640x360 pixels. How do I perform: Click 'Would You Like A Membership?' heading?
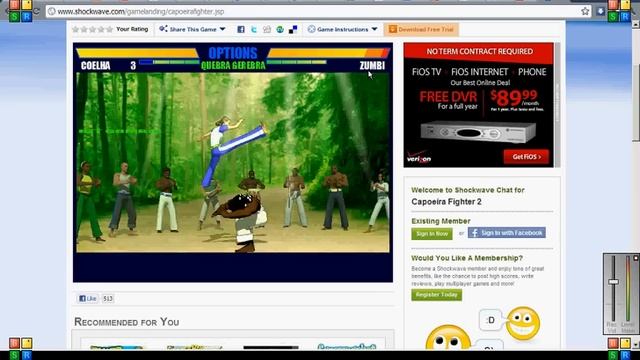click(x=467, y=258)
